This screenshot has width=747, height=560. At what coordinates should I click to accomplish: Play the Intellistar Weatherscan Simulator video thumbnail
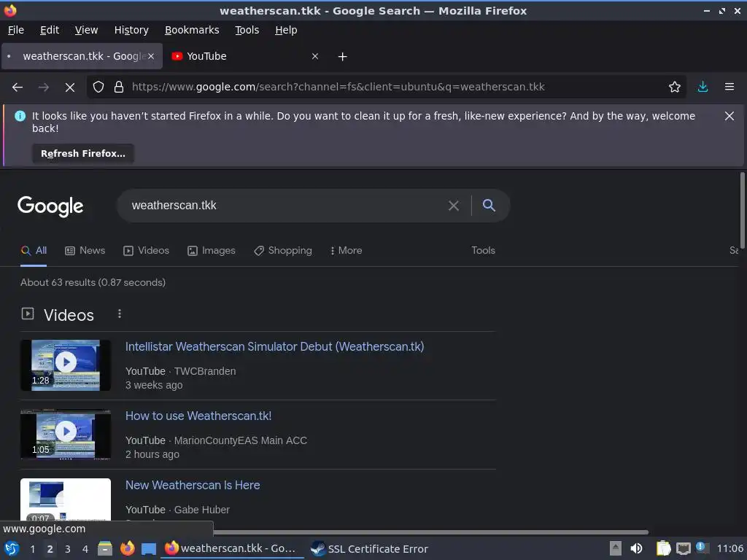pos(66,365)
